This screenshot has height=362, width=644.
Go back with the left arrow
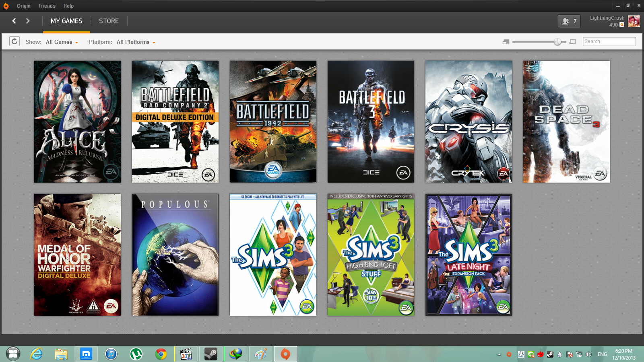point(14,21)
